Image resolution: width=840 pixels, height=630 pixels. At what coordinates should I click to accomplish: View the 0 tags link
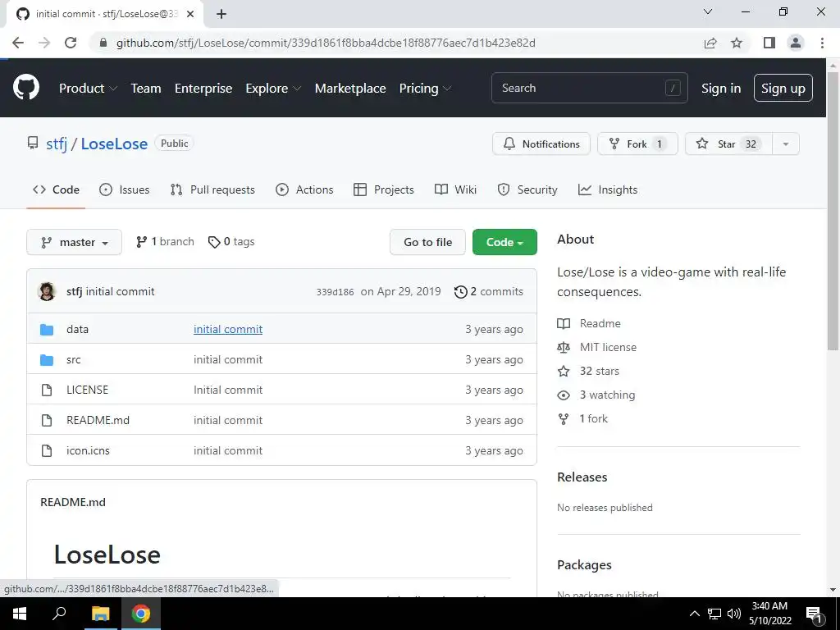click(x=231, y=242)
